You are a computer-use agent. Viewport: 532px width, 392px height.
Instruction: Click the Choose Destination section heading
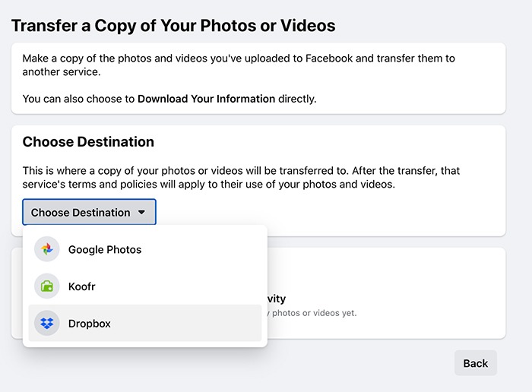coord(88,142)
